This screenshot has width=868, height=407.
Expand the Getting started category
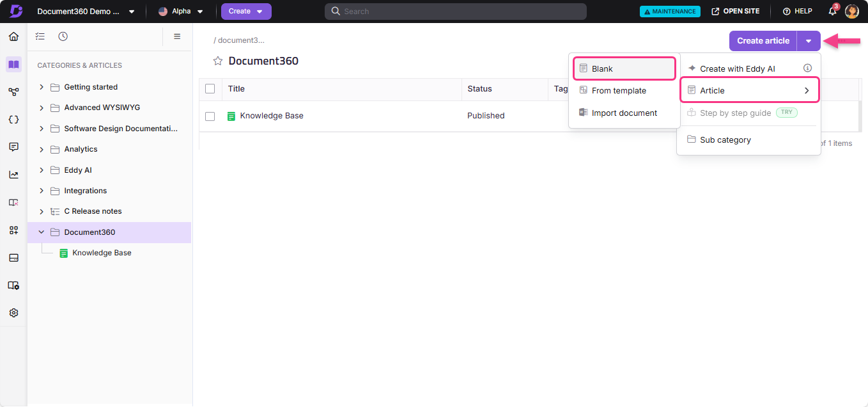(41, 87)
